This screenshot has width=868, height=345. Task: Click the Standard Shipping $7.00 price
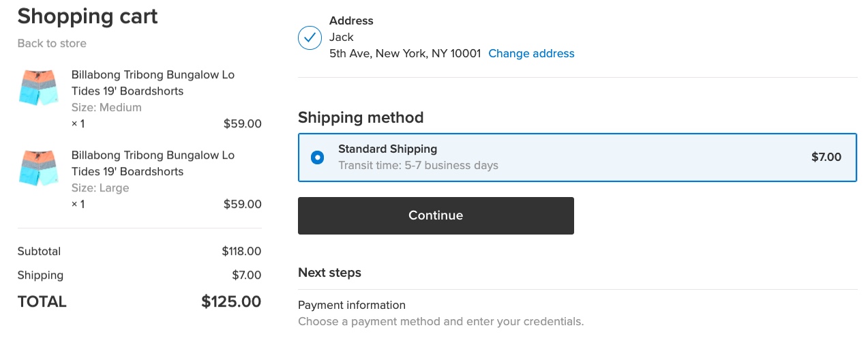[826, 157]
